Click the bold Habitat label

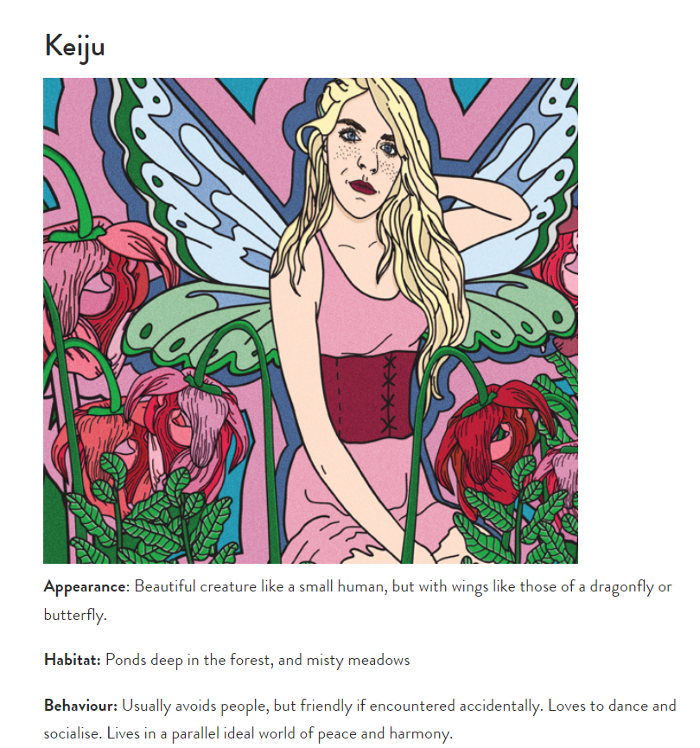(x=73, y=660)
